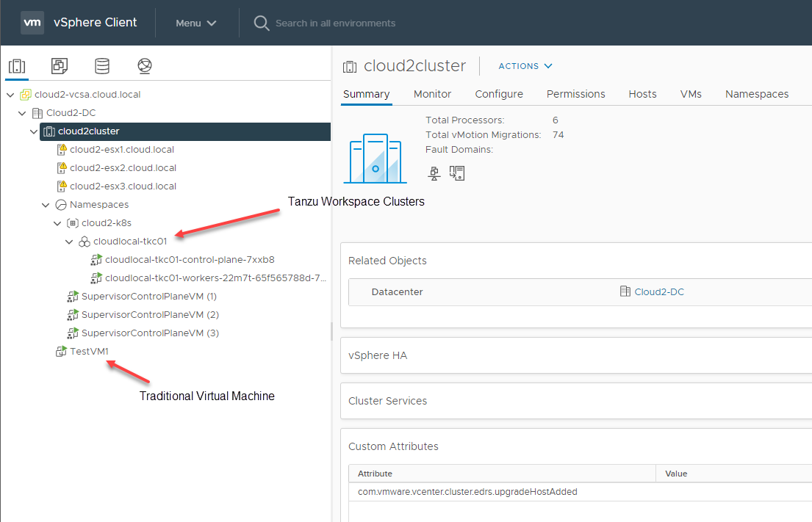
Task: Open the Configure tab
Action: click(x=499, y=94)
